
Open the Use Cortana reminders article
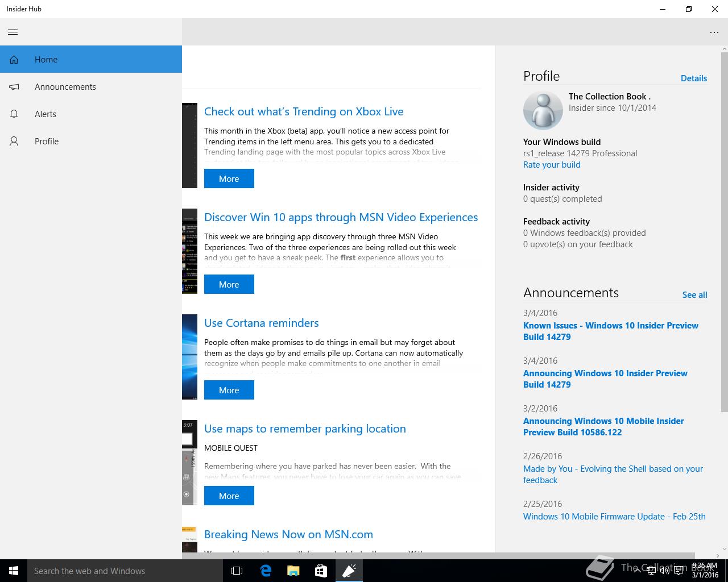pos(261,323)
